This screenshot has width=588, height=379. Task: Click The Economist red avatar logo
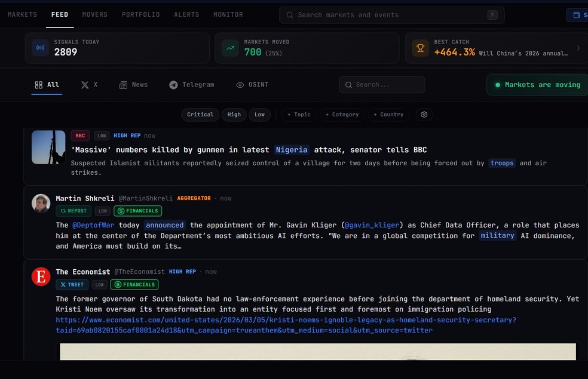point(41,276)
